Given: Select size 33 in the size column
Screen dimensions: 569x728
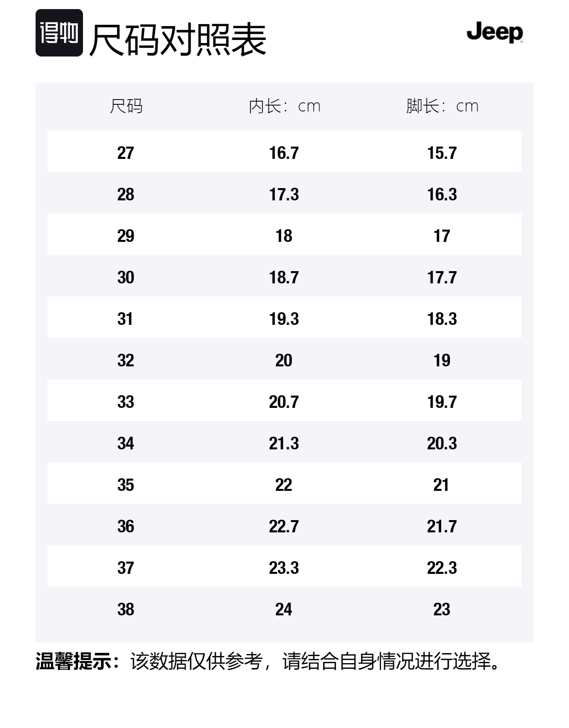Looking at the screenshot, I should [x=126, y=402].
